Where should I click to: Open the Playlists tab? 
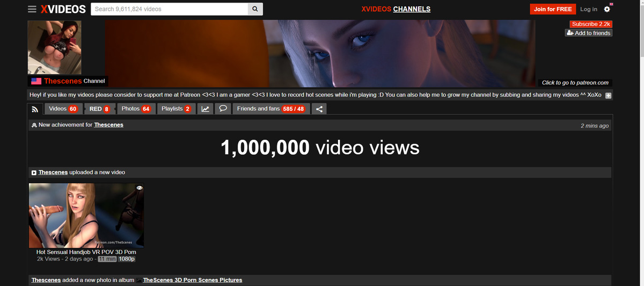[176, 109]
